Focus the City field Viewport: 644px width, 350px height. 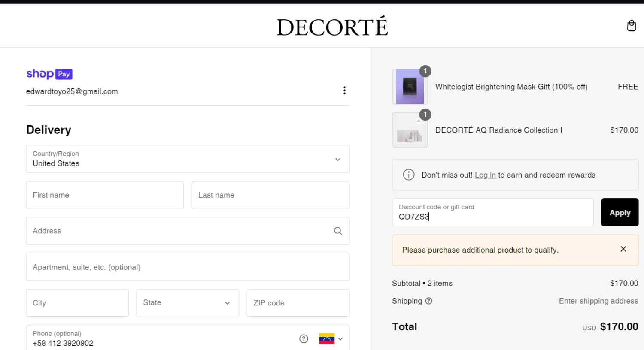click(77, 303)
